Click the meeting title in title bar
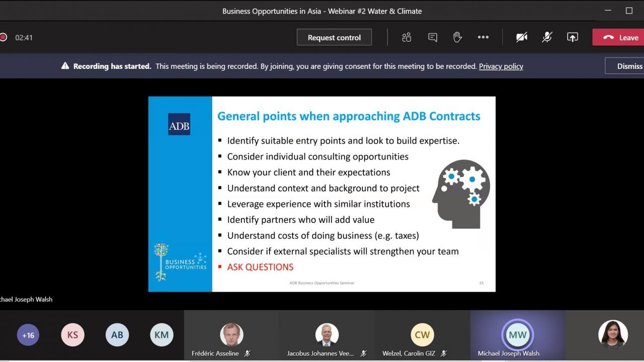The height and width of the screenshot is (362, 644). (x=322, y=11)
